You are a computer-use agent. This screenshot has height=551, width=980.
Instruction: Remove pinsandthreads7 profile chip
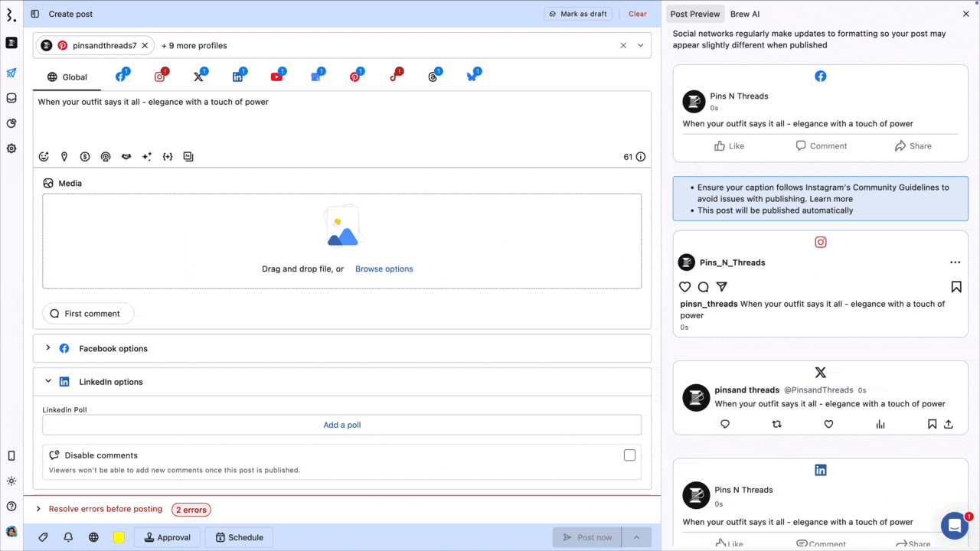pyautogui.click(x=145, y=46)
